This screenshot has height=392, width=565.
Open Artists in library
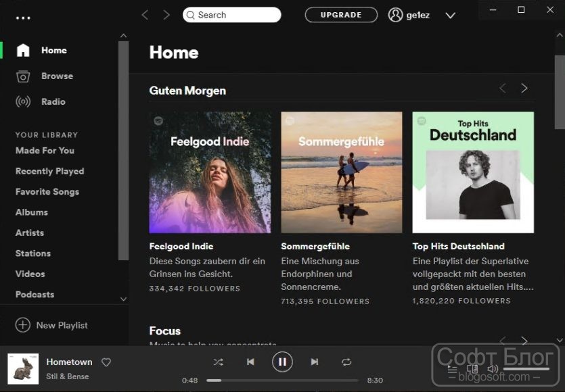coord(30,232)
